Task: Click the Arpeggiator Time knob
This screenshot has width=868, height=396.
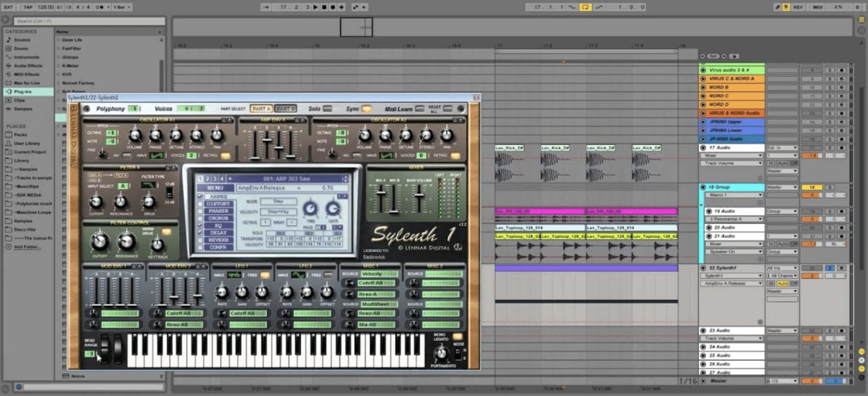Action: tap(310, 208)
